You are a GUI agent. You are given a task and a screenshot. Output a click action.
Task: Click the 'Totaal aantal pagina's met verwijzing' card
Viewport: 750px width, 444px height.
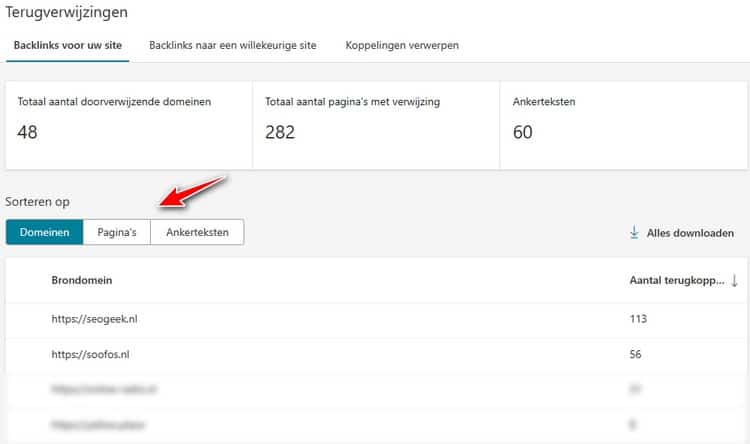point(376,125)
